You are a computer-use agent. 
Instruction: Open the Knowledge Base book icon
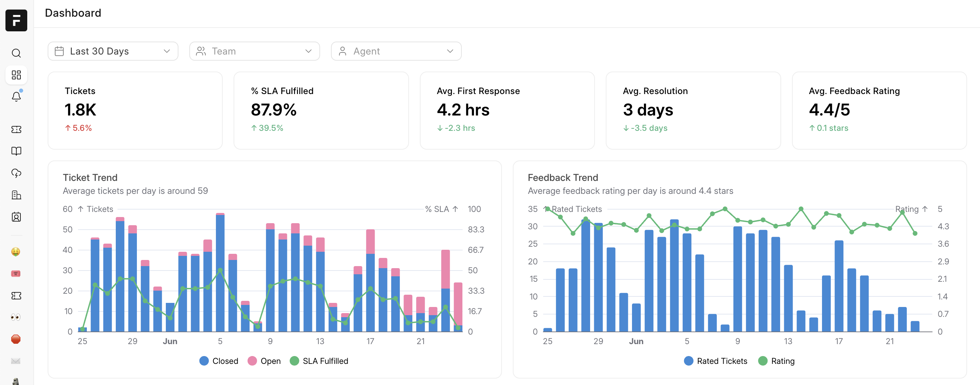point(16,151)
